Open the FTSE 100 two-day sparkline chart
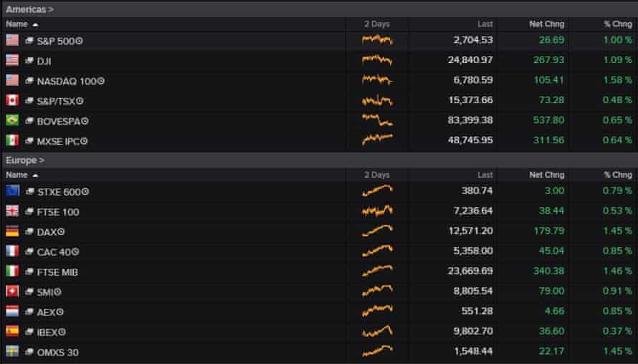Viewport: 638px width, 364px height. click(x=377, y=211)
